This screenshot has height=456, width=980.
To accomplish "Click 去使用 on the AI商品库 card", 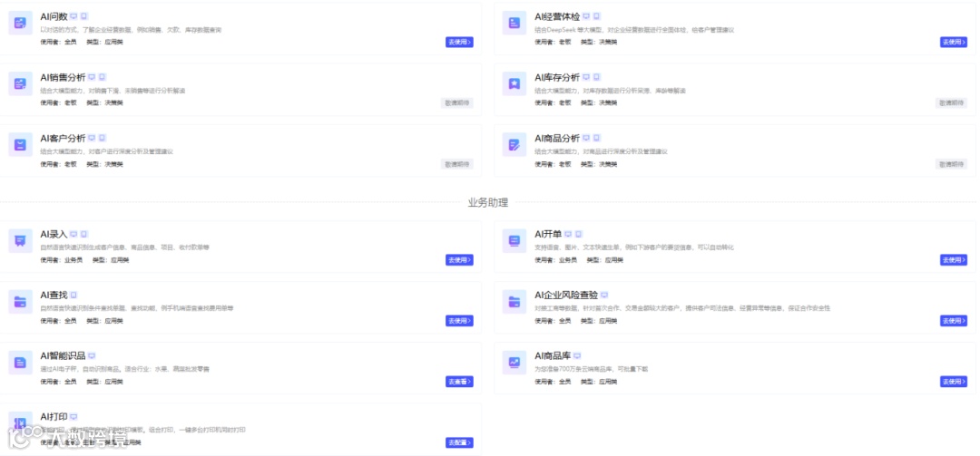I will click(x=953, y=381).
